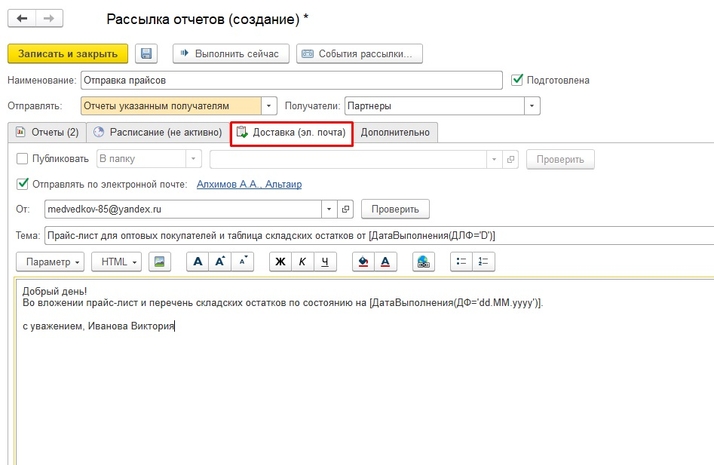Increase font size in editor toolbar
The width and height of the screenshot is (714, 465).
(x=220, y=262)
